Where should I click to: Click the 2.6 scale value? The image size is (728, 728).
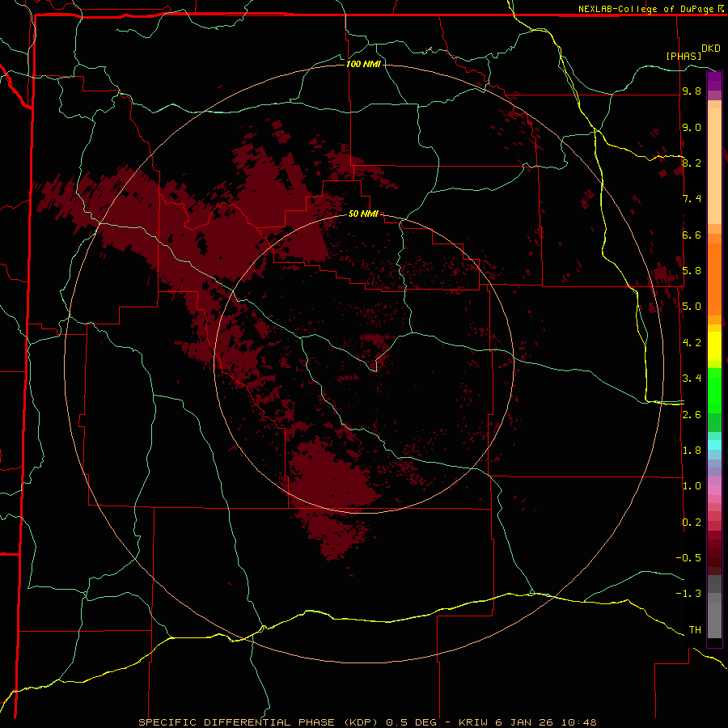pyautogui.click(x=692, y=415)
